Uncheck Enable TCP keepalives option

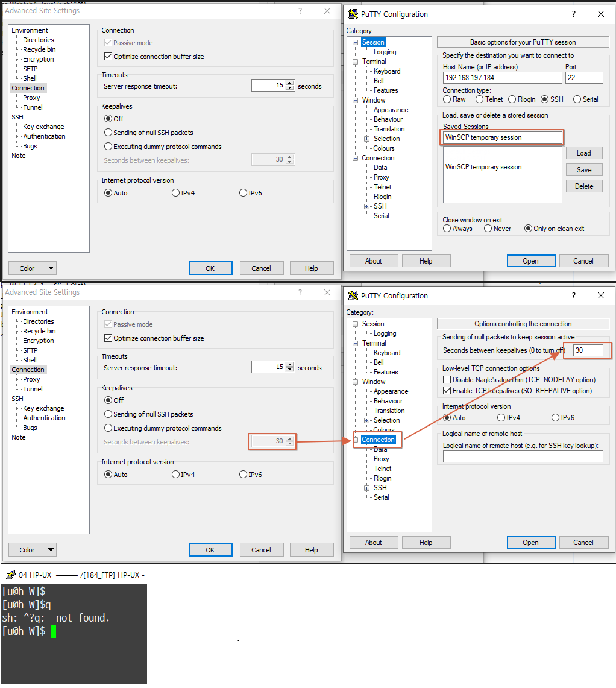coord(447,391)
